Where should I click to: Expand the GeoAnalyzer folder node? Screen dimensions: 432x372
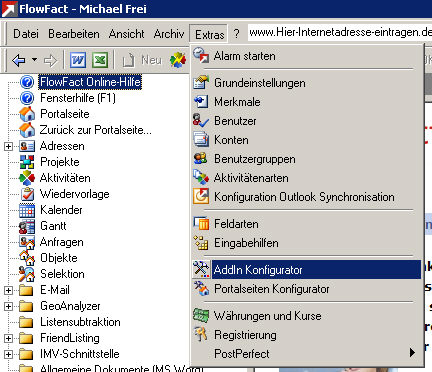(x=8, y=306)
